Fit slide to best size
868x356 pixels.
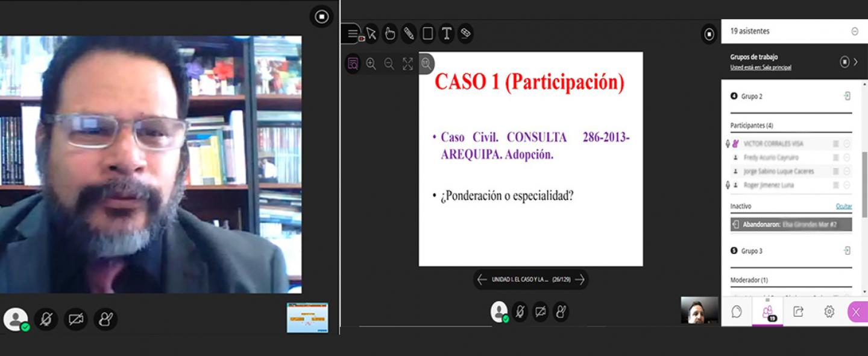pos(408,63)
